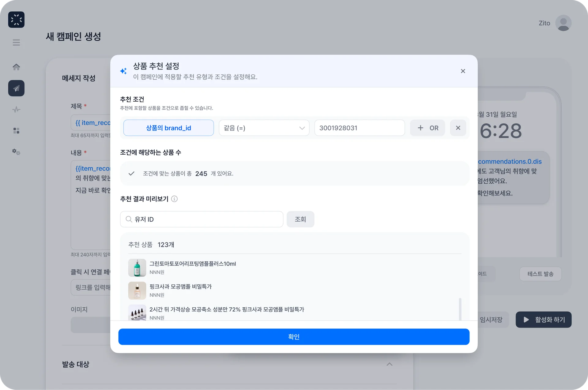Viewport: 588px width, 390px height.
Task: Confirm with the blue 확인 button
Action: pyautogui.click(x=294, y=337)
